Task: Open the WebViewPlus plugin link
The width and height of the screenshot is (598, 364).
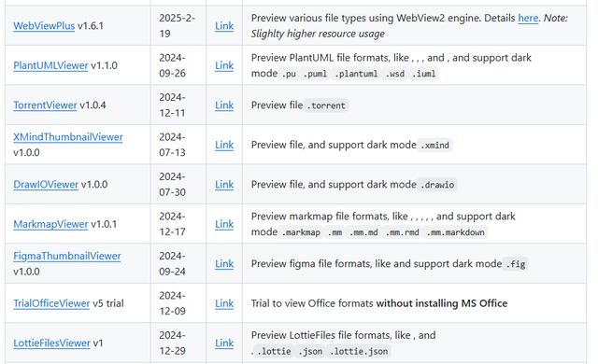Action: click(44, 26)
